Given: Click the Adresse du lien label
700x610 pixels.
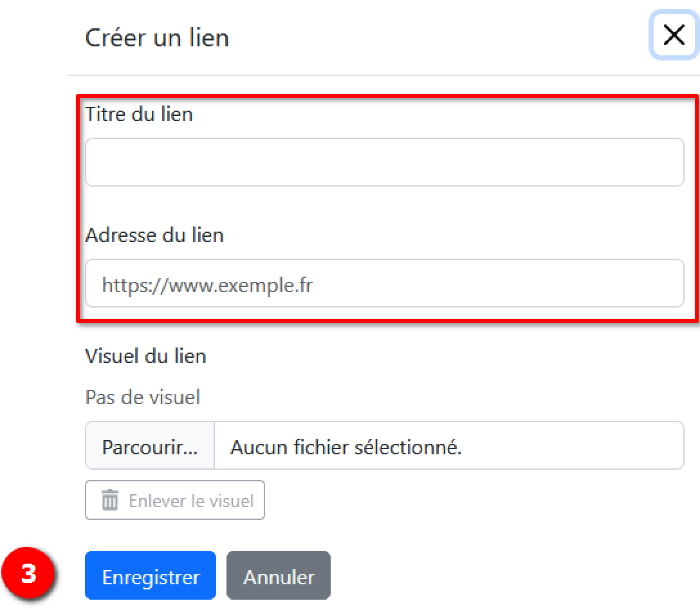Looking at the screenshot, I should tap(154, 235).
